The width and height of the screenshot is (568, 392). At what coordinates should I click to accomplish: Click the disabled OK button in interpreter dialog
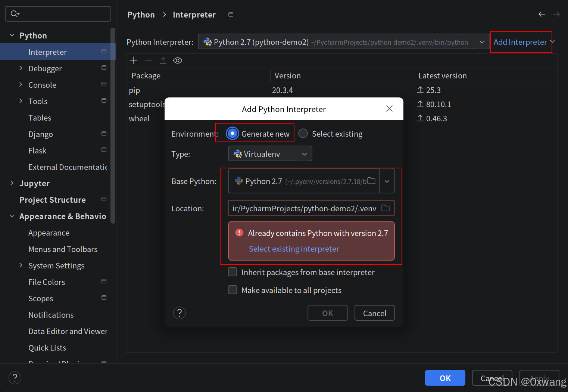[x=327, y=313]
